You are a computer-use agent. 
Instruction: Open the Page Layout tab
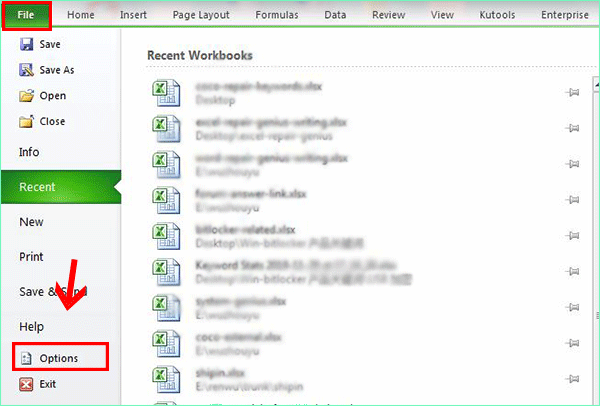(x=201, y=15)
